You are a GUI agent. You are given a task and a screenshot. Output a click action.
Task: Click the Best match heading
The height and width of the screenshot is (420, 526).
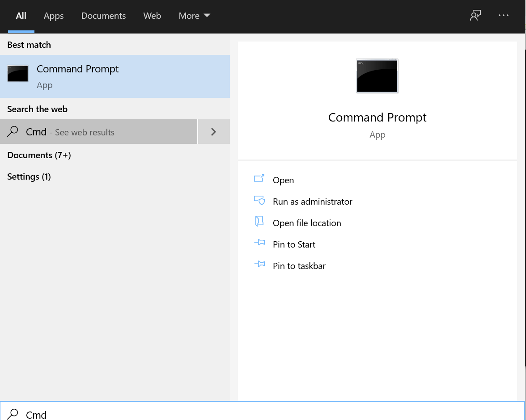[x=29, y=45]
